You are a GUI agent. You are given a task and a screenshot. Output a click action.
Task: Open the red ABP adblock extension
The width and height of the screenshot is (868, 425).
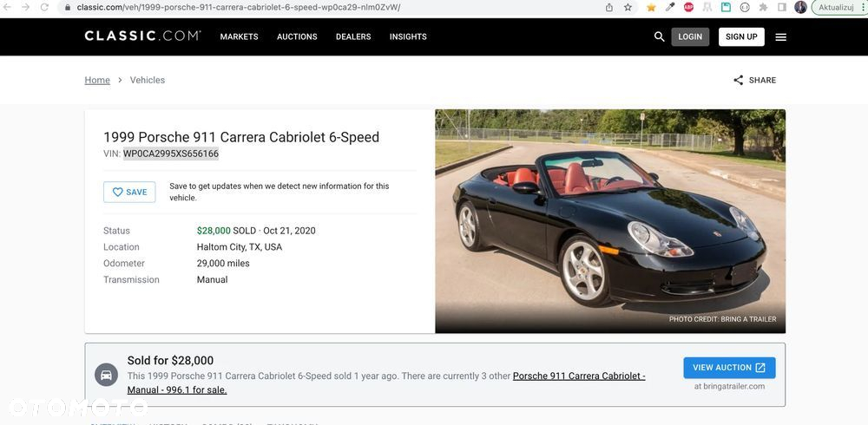[688, 7]
